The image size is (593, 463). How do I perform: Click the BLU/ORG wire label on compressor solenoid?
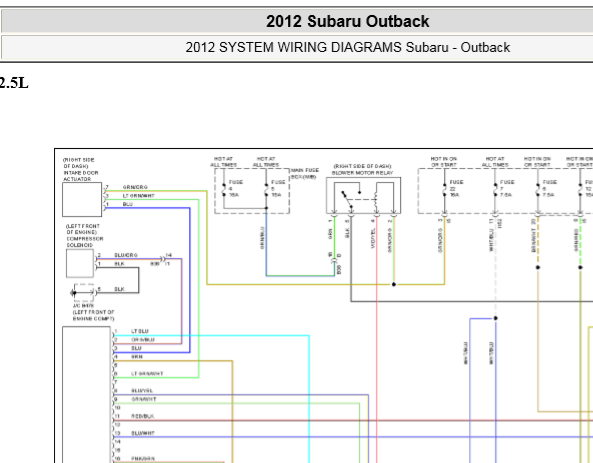pos(126,255)
